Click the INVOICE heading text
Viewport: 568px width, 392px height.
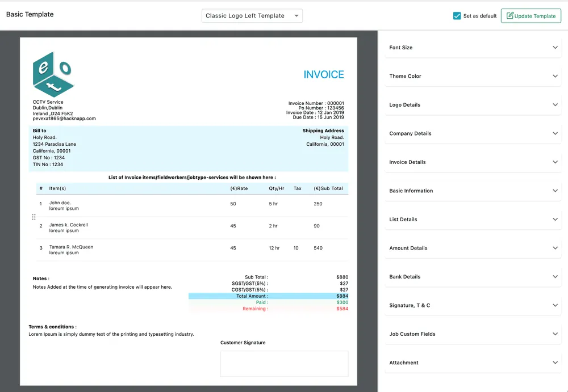tap(324, 74)
